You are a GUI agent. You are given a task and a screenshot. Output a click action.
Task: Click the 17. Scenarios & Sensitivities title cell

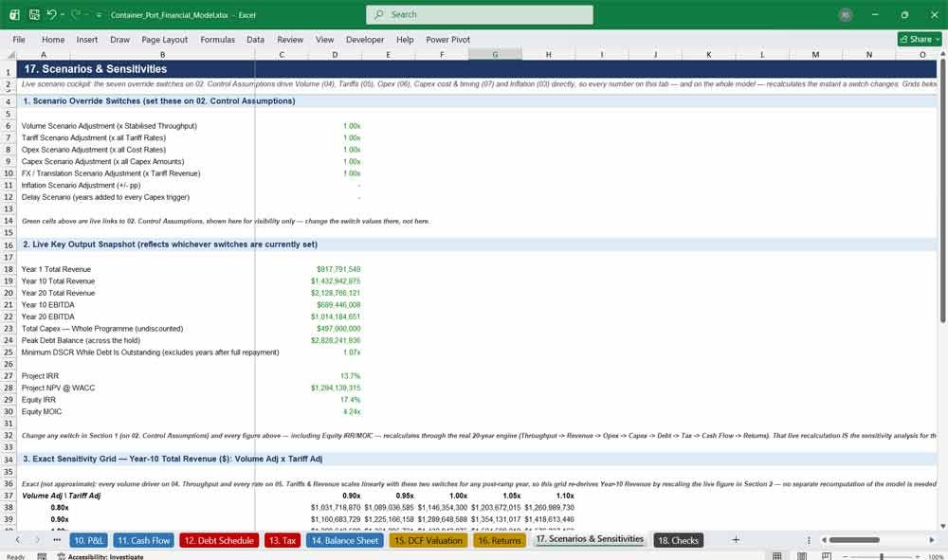point(96,69)
